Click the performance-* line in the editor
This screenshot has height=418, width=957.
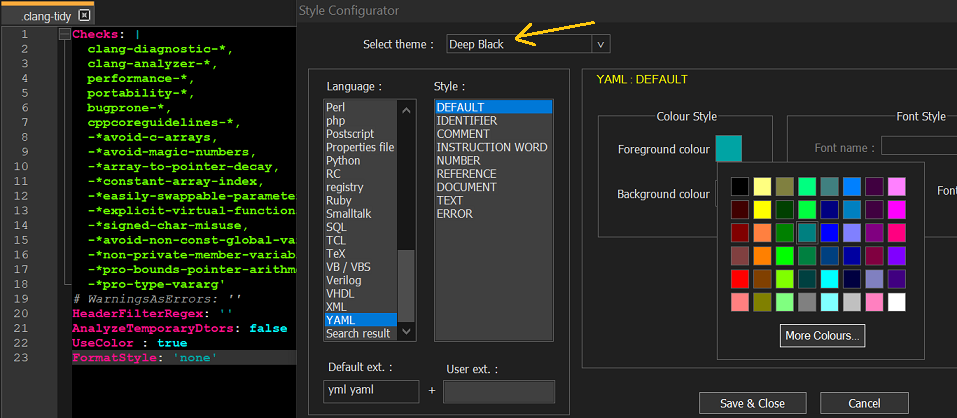(184, 79)
